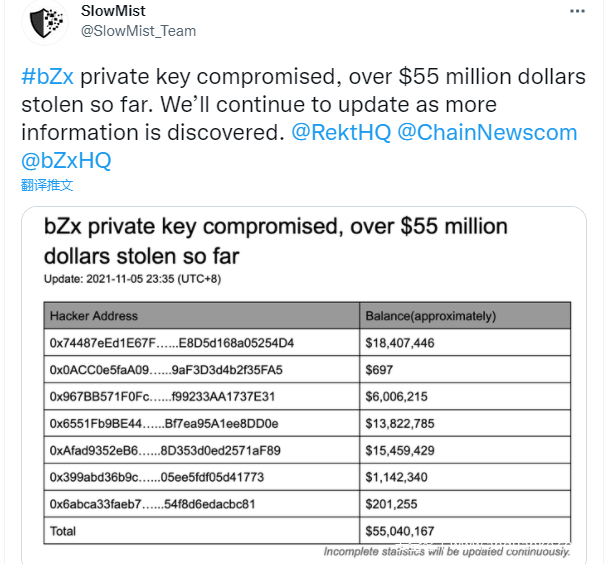The image size is (611, 564).
Task: Select the address starting with 0x6551Fb9BE44
Action: pos(164,424)
